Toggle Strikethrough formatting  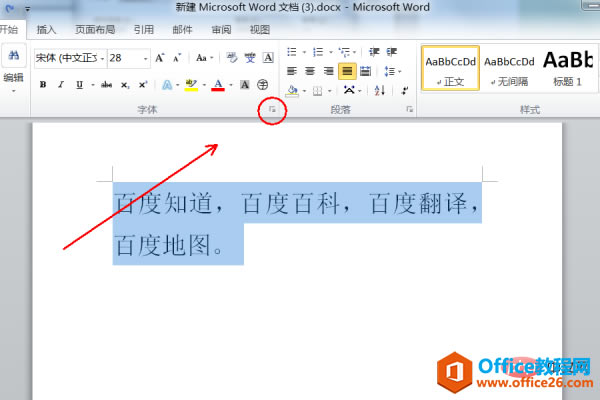click(106, 85)
